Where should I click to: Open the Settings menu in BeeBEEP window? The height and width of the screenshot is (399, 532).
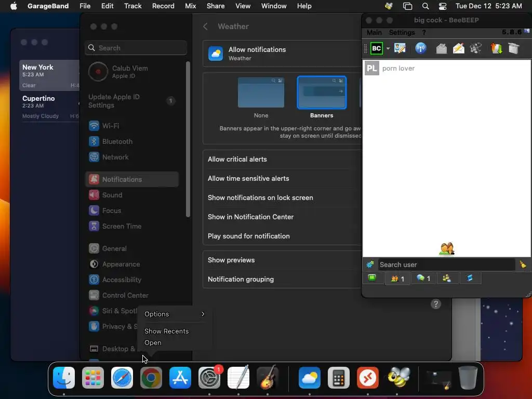point(402,33)
